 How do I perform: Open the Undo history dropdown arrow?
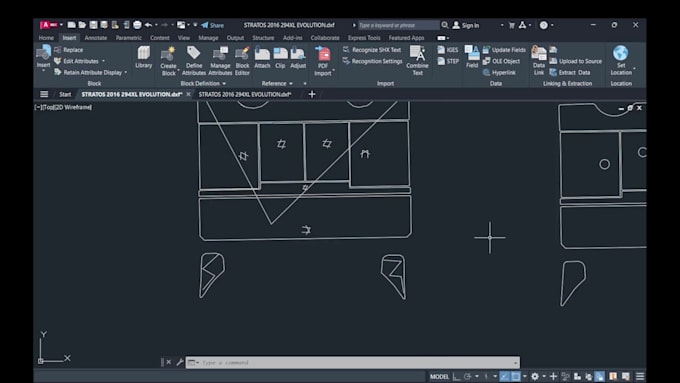coord(156,25)
